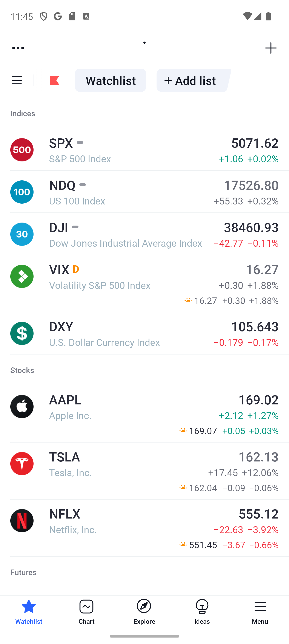Tap the Netflix logo icon
Image resolution: width=289 pixels, height=644 pixels.
tap(22, 521)
